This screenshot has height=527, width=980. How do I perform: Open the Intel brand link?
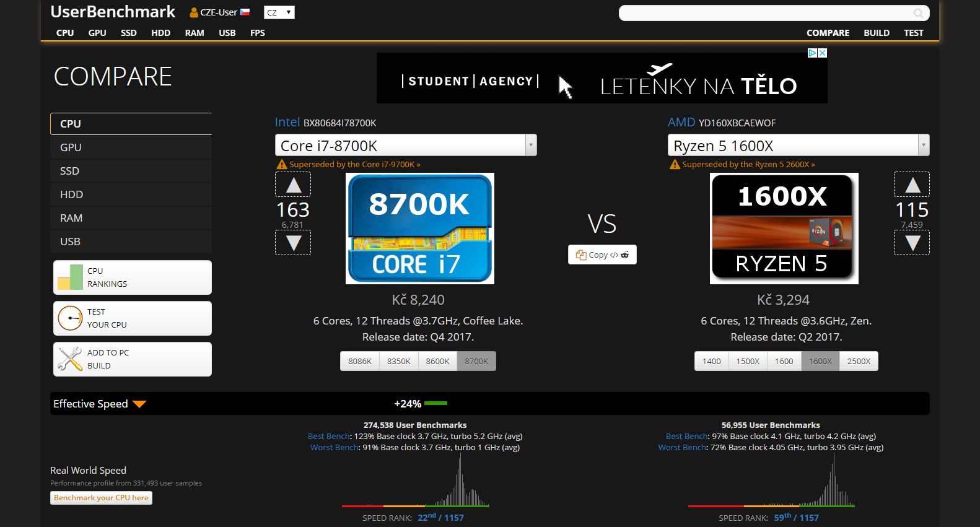pyautogui.click(x=287, y=122)
